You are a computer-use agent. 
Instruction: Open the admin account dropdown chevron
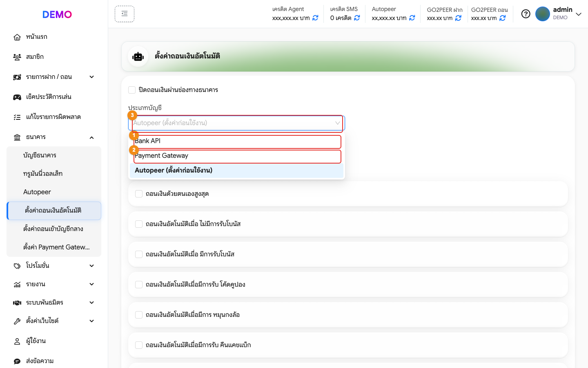pos(579,14)
